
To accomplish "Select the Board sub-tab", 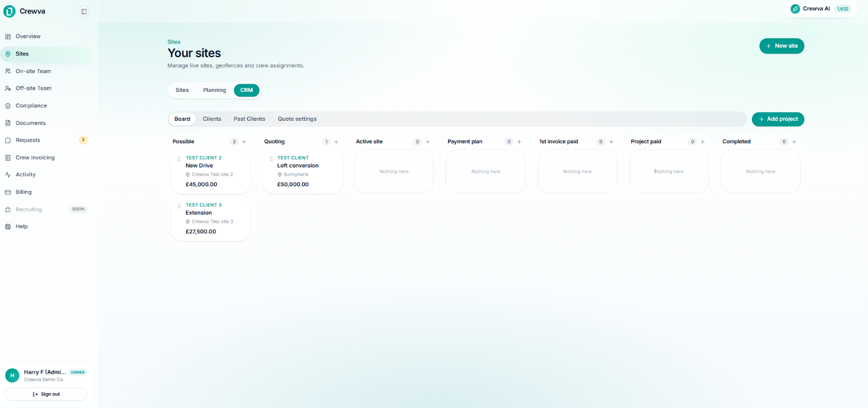I will 182,119.
